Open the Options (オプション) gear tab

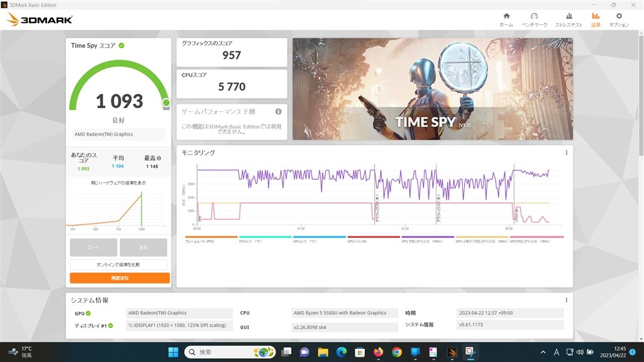[619, 19]
